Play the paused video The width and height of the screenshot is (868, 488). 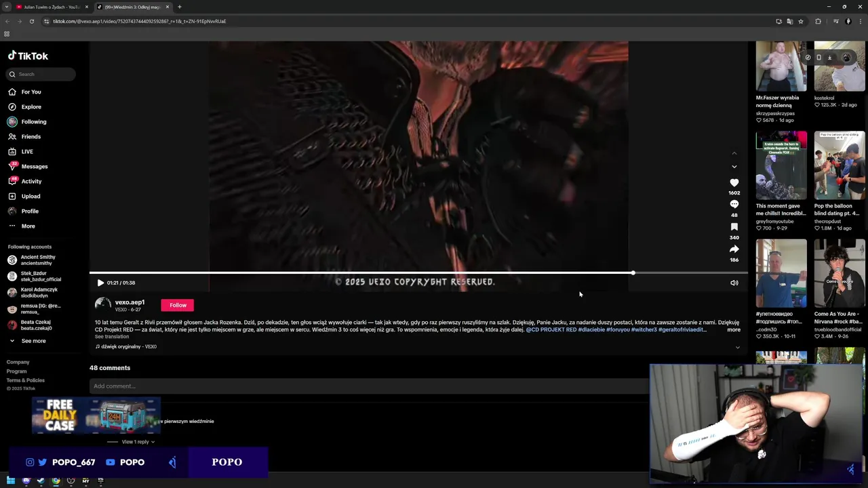coord(100,283)
